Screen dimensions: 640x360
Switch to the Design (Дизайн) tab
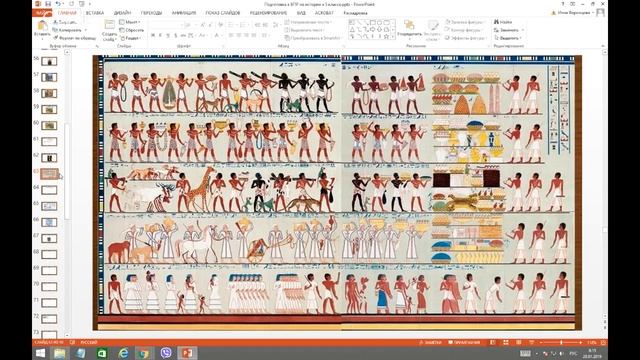tap(122, 13)
